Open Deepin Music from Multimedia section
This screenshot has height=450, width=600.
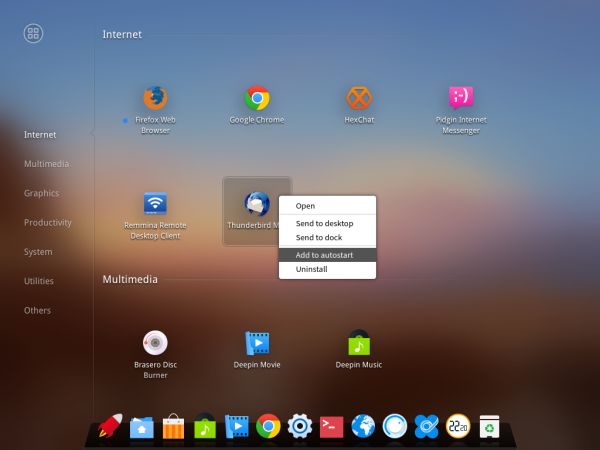click(359, 342)
